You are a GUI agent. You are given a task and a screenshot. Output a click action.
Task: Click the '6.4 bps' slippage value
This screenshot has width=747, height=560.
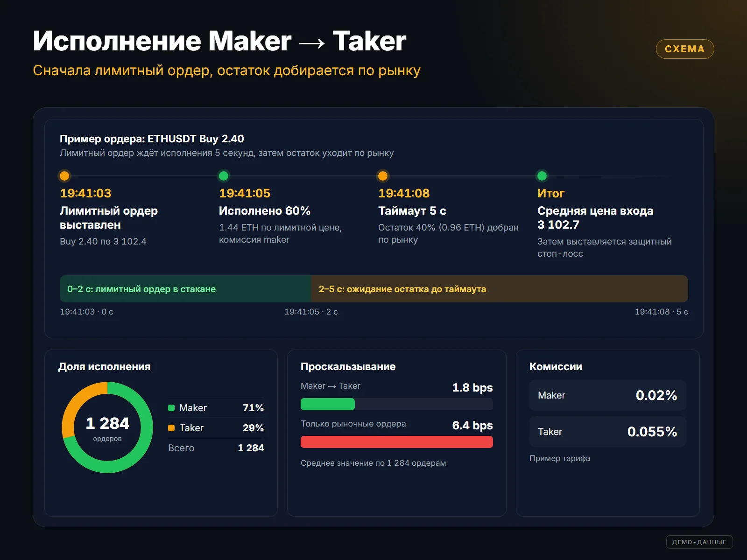472,425
